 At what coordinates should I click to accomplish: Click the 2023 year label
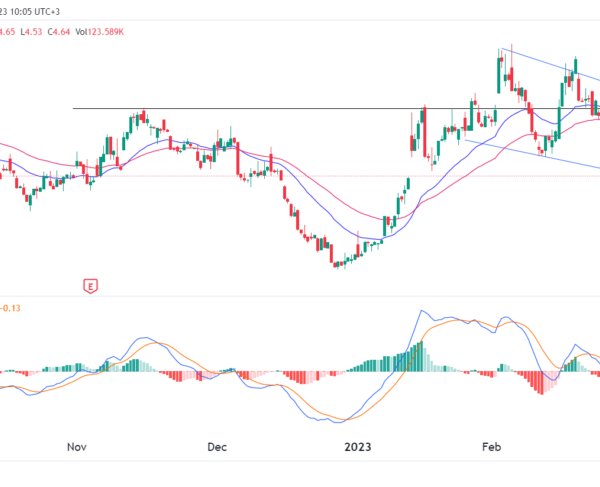coord(358,447)
